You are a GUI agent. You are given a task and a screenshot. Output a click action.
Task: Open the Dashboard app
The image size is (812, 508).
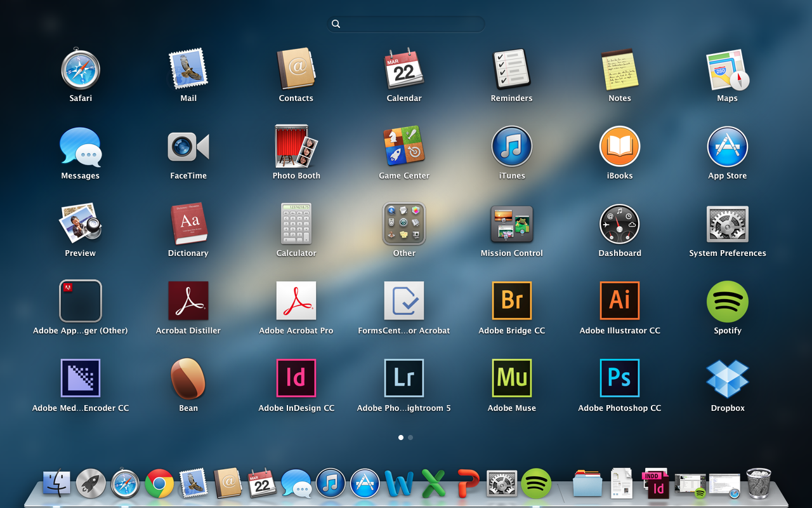tap(620, 224)
